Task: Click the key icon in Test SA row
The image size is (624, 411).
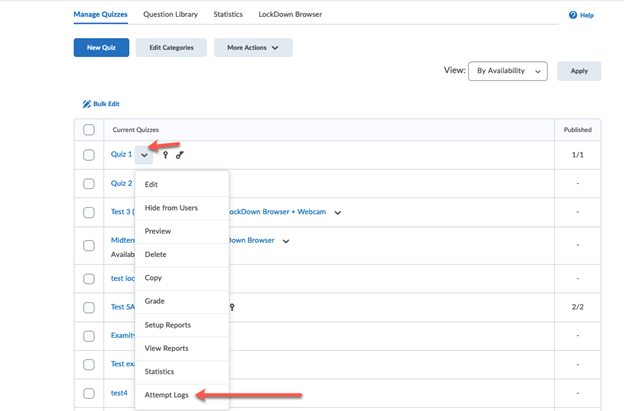Action: pyautogui.click(x=232, y=307)
